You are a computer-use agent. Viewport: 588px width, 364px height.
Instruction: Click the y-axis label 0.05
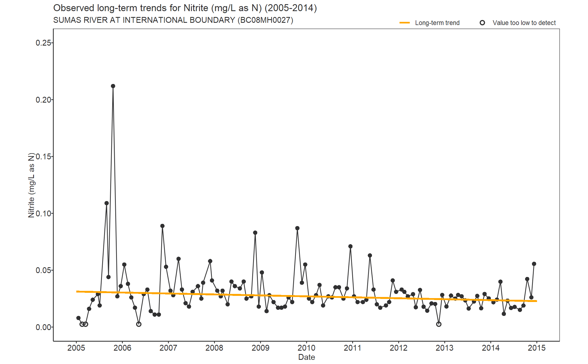pos(43,270)
